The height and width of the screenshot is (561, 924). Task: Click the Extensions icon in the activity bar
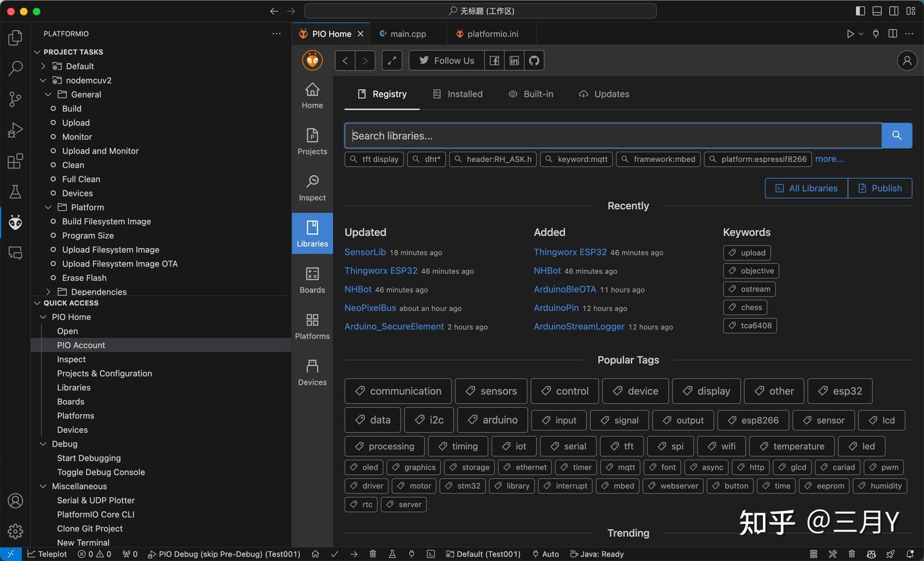(x=15, y=161)
